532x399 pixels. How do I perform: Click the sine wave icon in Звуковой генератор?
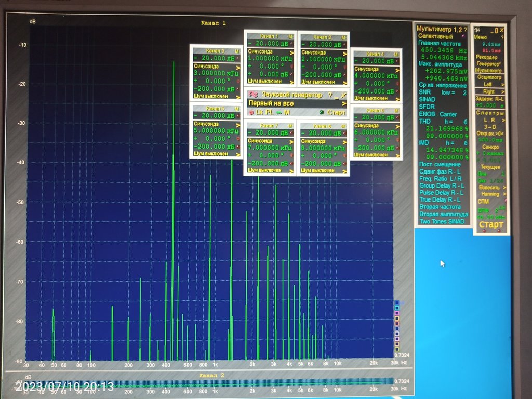pos(254,95)
